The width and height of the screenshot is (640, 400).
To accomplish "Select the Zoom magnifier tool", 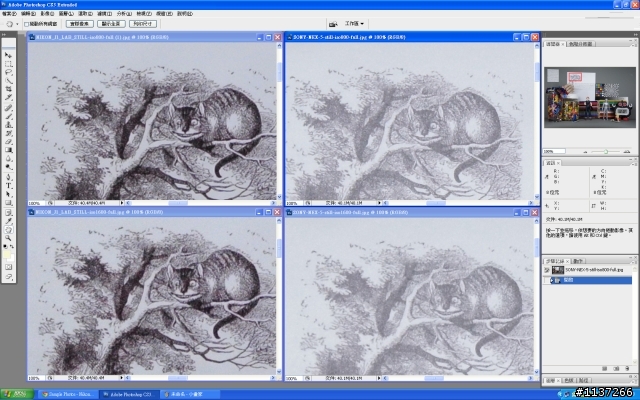I will pyautogui.click(x=8, y=238).
